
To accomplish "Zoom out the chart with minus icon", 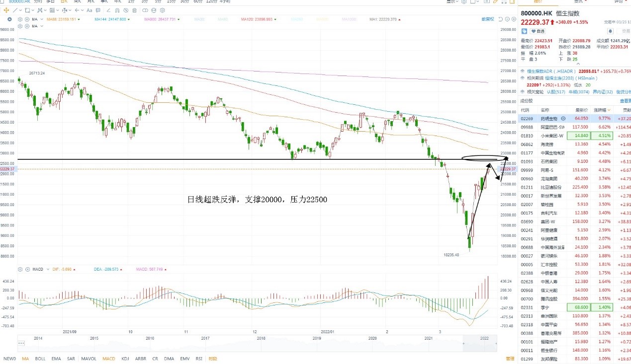I will pos(507,19).
